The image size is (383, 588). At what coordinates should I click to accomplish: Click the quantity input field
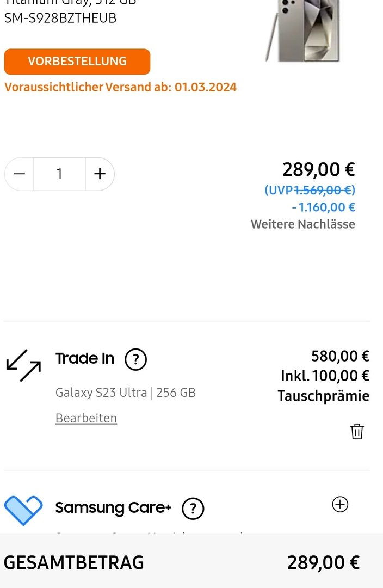(59, 174)
